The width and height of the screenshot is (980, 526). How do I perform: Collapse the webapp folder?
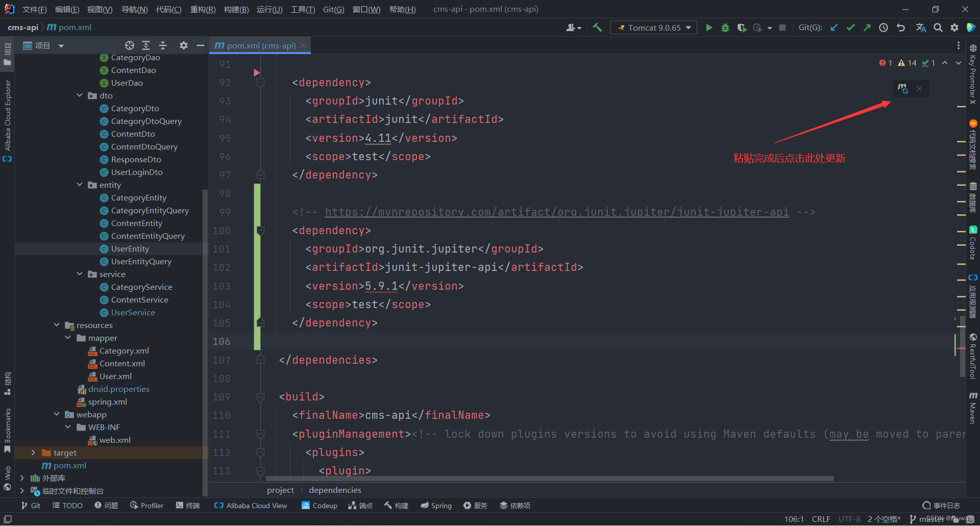pyautogui.click(x=57, y=414)
